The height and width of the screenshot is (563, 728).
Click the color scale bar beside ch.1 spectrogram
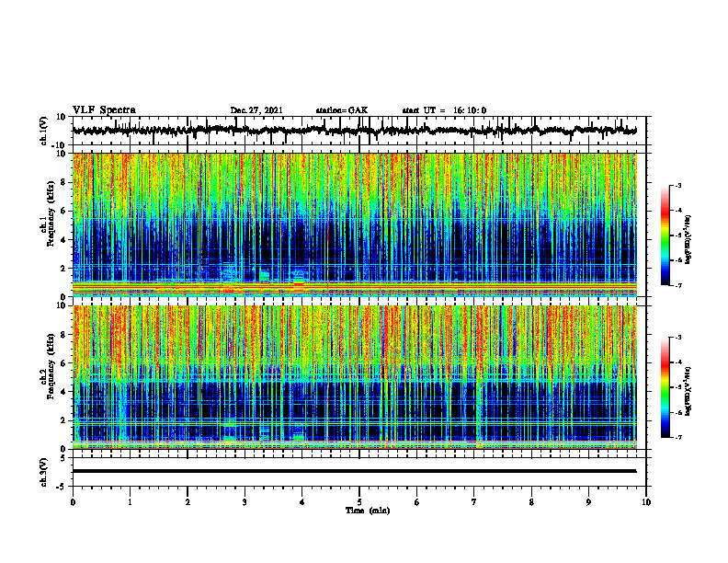coord(665,236)
